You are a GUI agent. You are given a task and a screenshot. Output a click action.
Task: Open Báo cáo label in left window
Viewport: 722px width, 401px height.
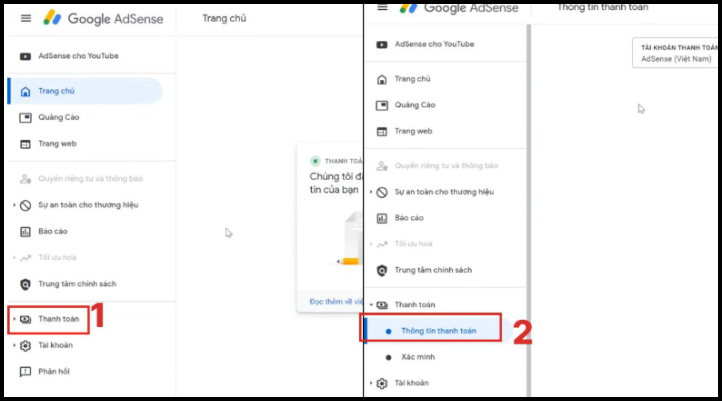tap(52, 232)
